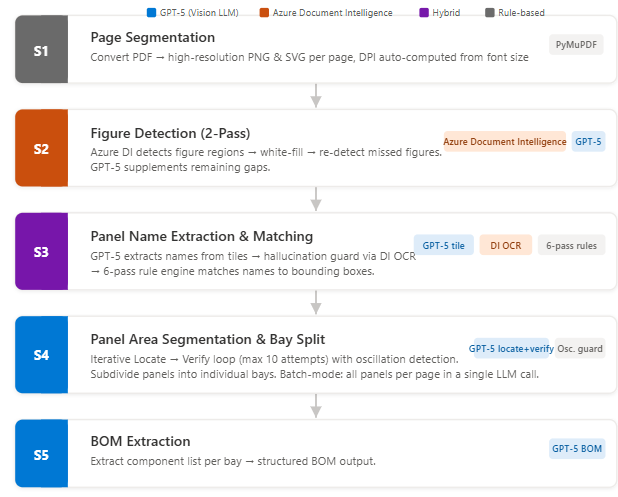Click the Azure Document Intelligence tag in S2

pos(505,142)
